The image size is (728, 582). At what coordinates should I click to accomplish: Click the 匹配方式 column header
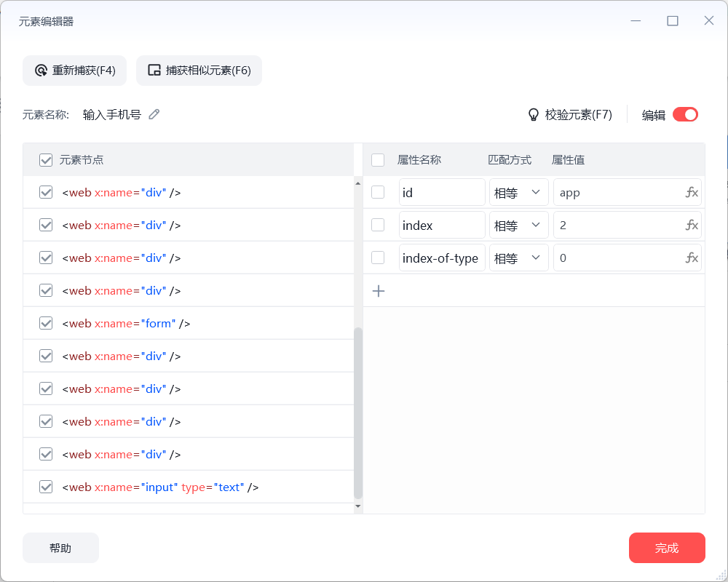click(x=510, y=160)
